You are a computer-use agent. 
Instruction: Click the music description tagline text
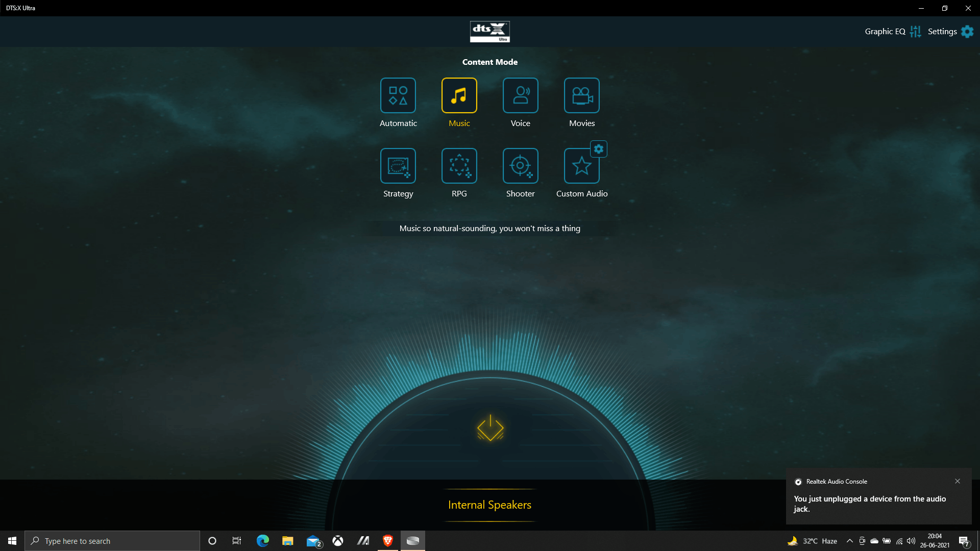coord(490,229)
